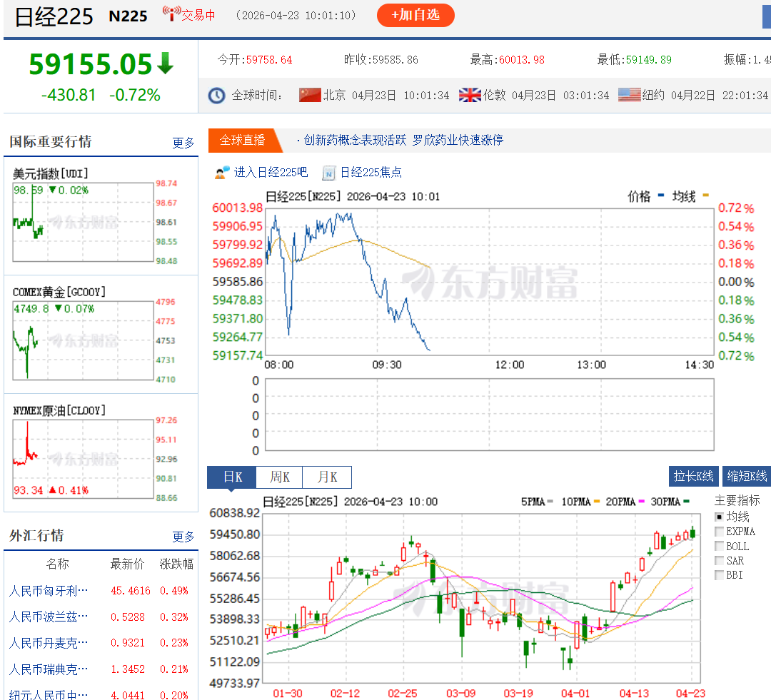Open the 美元指数 UDI mini chart
Viewport: 771px width, 700px height.
point(83,222)
